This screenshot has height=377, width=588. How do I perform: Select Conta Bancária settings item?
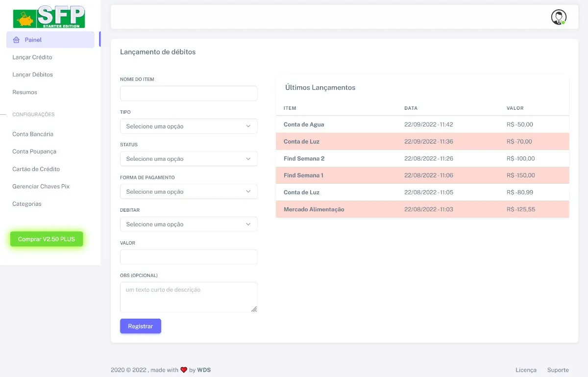tap(33, 134)
